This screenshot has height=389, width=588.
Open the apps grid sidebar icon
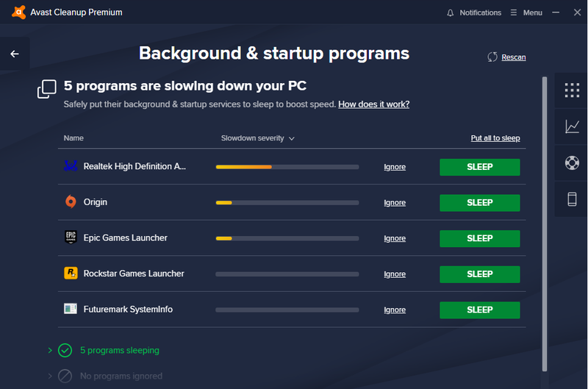tap(572, 90)
